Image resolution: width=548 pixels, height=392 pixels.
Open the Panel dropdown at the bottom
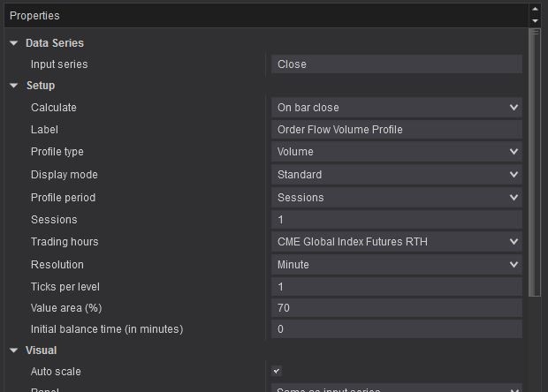[396, 389]
